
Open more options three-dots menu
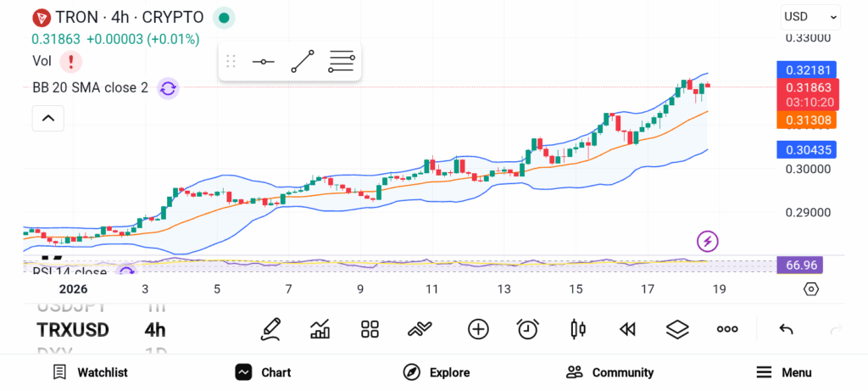[x=727, y=329]
